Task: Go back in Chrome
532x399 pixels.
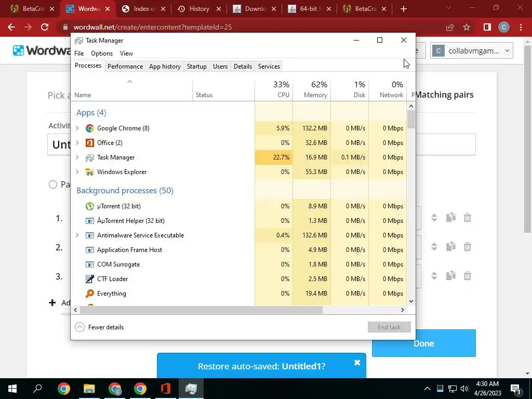Action: click(x=11, y=27)
